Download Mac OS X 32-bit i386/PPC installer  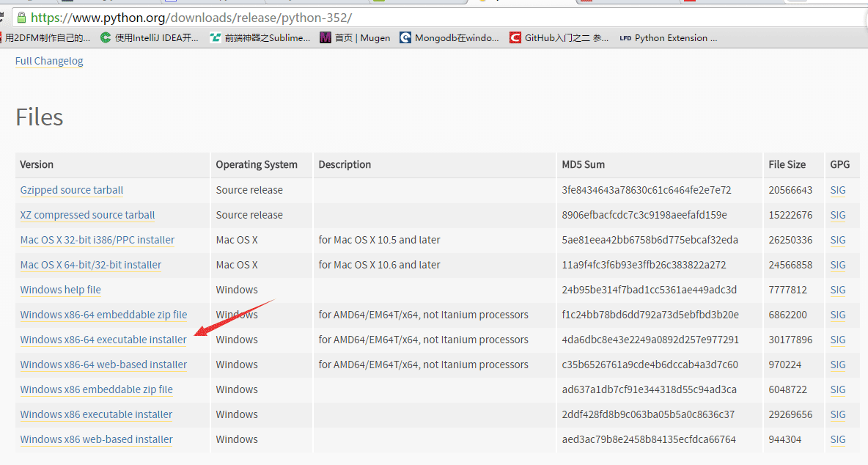(x=98, y=240)
